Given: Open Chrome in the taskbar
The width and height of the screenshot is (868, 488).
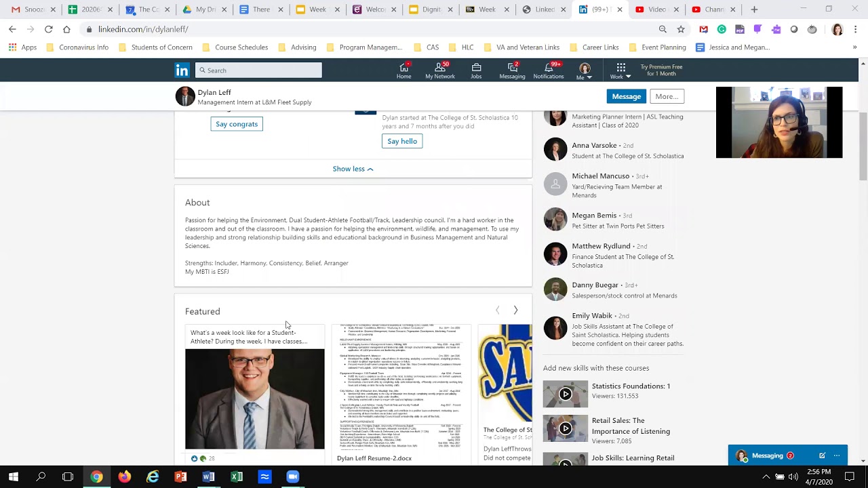Looking at the screenshot, I should [x=96, y=477].
